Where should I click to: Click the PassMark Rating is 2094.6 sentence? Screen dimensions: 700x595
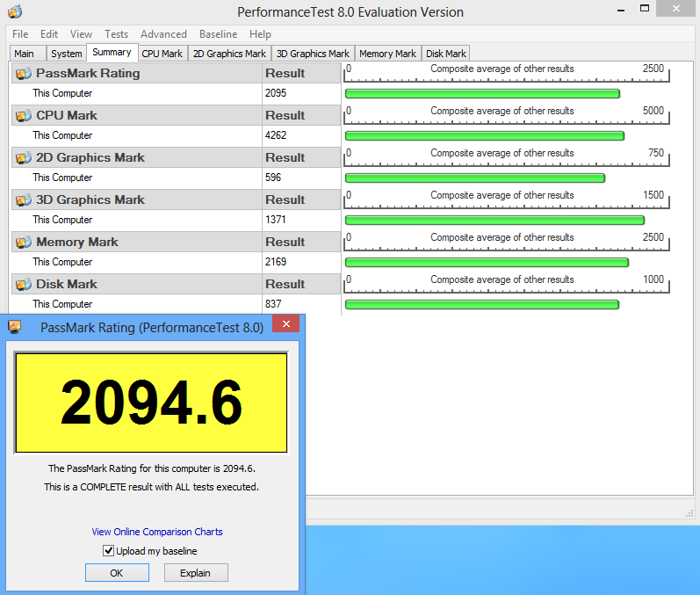[x=152, y=468]
